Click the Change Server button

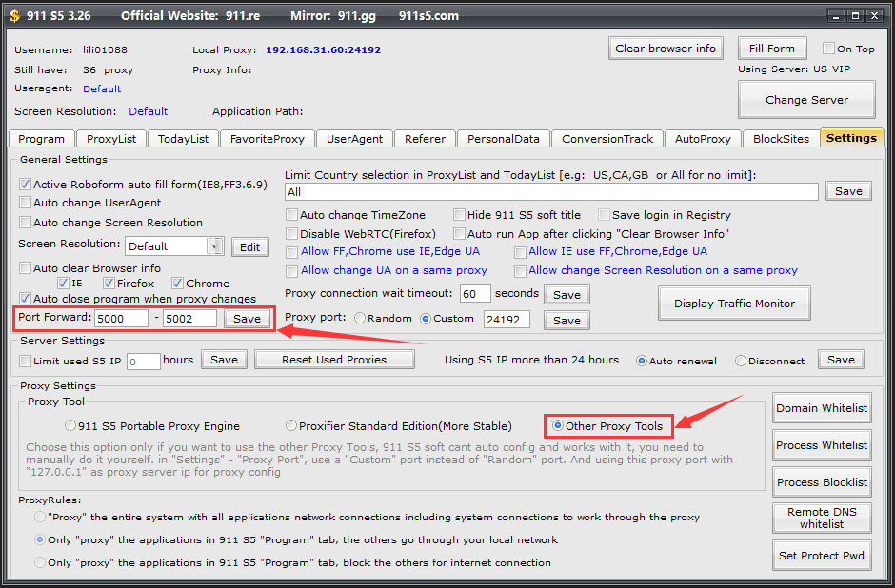click(x=806, y=100)
